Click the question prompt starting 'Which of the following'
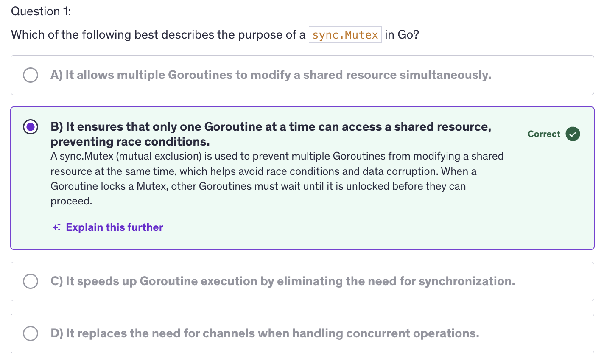The height and width of the screenshot is (364, 604). [158, 35]
